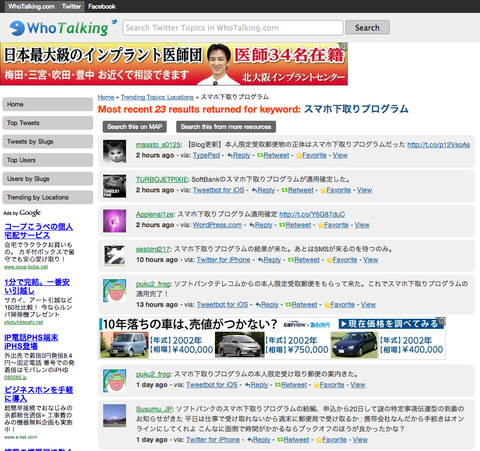Click the Ads by Google label
Viewport: 480px width, 451px height.
(22, 213)
